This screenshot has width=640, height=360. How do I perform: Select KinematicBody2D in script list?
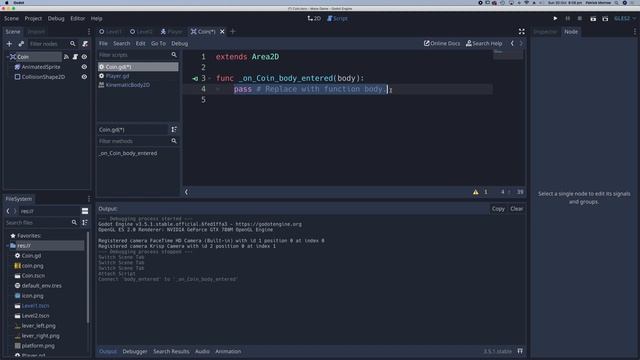tap(127, 85)
